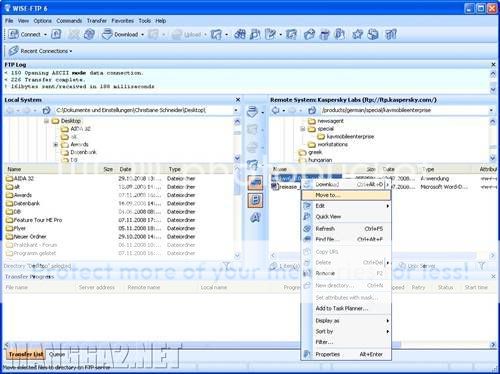
Task: Select newsagent folder in remote tree
Action: (330, 121)
